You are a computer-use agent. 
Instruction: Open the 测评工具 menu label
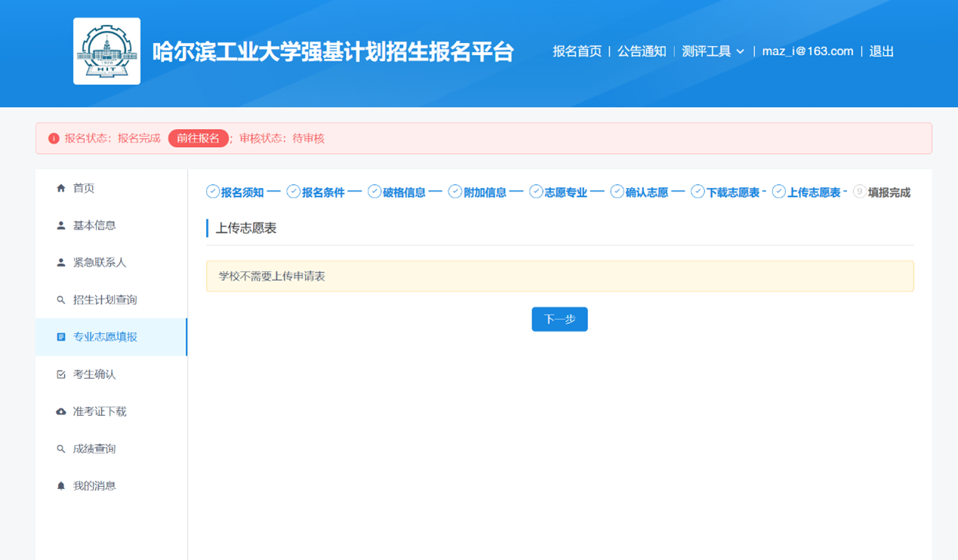click(x=707, y=51)
